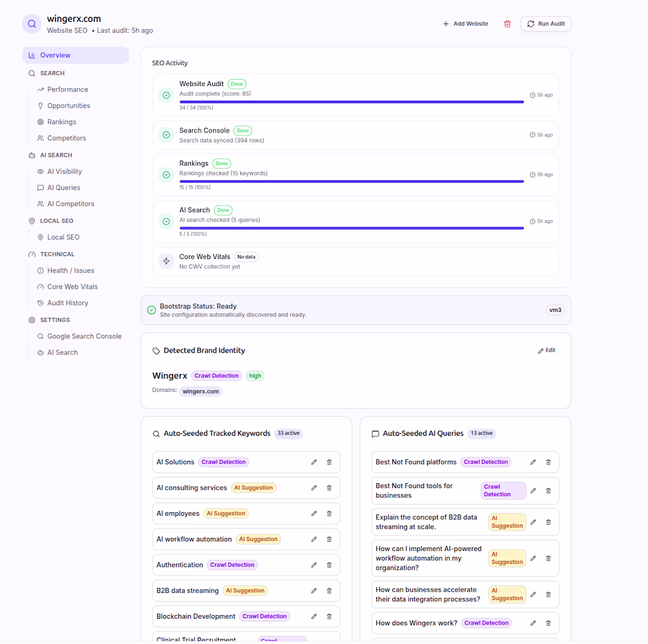
Task: Open AI Search under Settings
Action: tap(62, 353)
